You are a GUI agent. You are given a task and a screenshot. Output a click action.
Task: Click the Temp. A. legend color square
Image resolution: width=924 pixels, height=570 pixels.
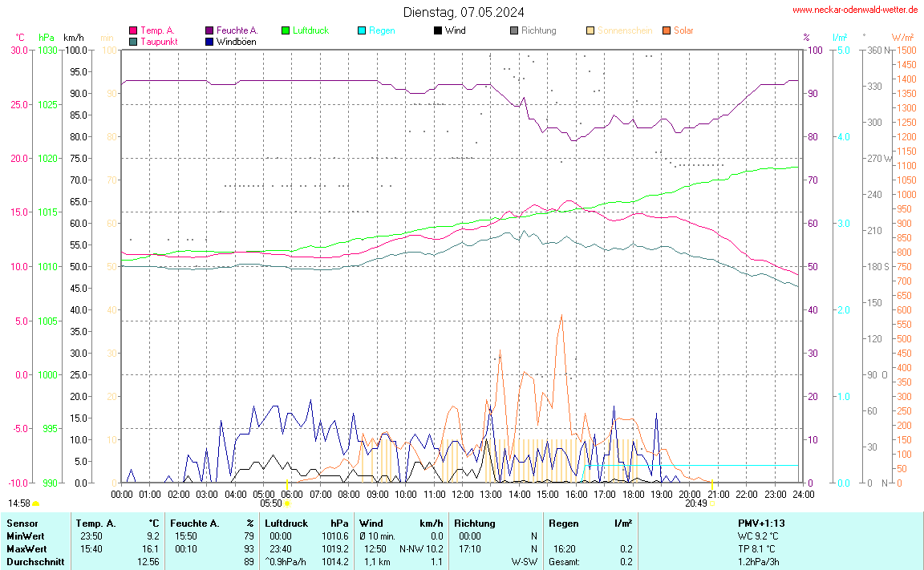point(133,30)
